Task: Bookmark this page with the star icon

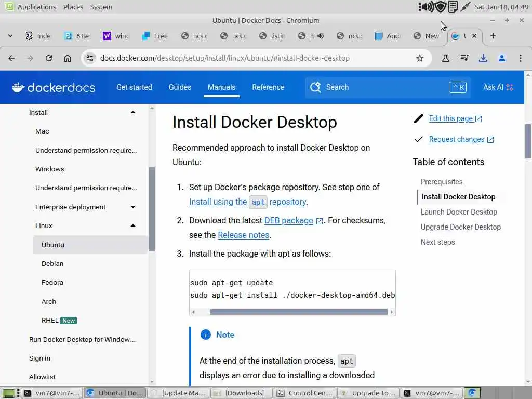Action: [420, 58]
